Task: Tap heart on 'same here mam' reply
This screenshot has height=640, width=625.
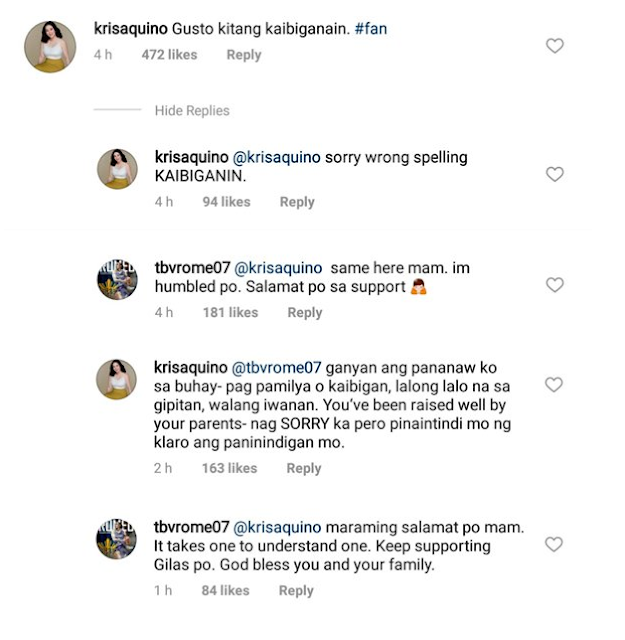Action: click(x=554, y=285)
